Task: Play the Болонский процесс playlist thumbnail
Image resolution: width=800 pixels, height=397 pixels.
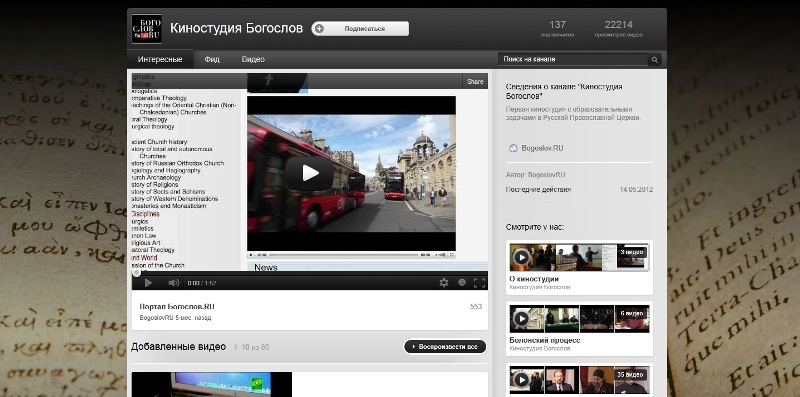Action: [x=579, y=318]
